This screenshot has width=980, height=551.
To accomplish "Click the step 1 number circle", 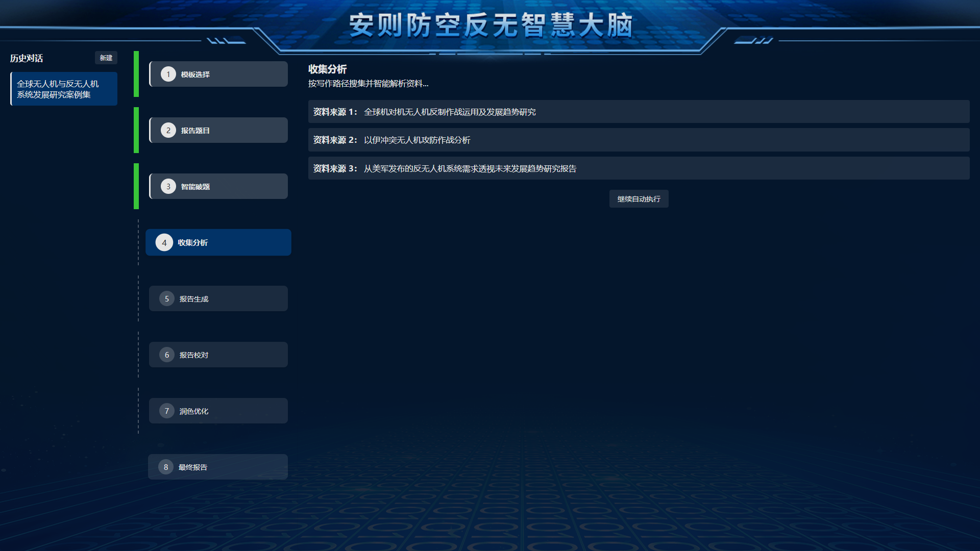I will [168, 74].
